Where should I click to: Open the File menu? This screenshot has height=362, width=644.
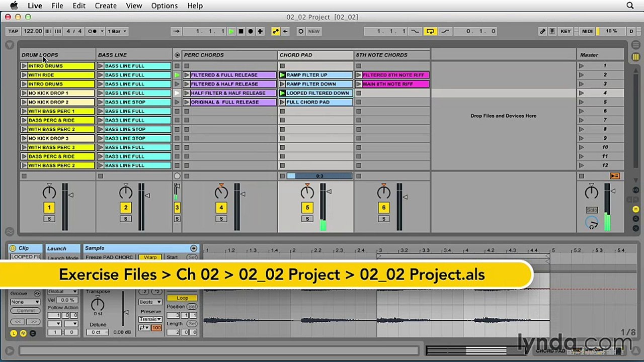[x=57, y=6]
